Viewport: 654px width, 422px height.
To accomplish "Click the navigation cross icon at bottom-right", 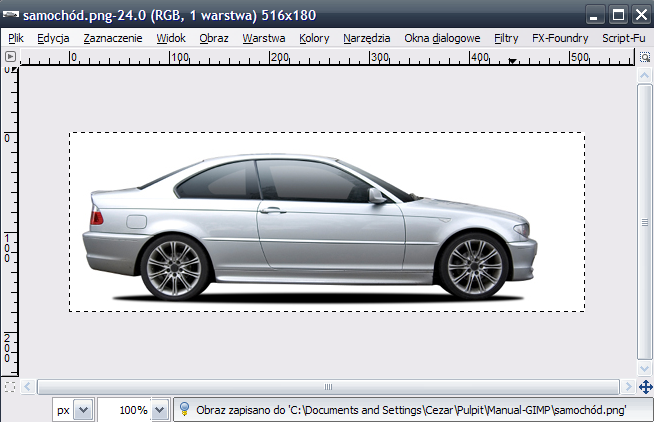I will 645,386.
